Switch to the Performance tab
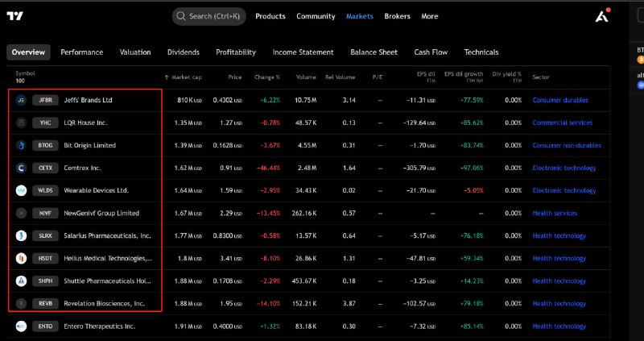 point(81,52)
